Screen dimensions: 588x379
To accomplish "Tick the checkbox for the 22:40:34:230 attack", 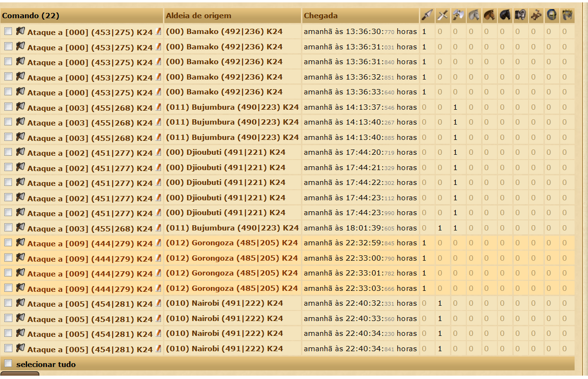I will coord(8,333).
